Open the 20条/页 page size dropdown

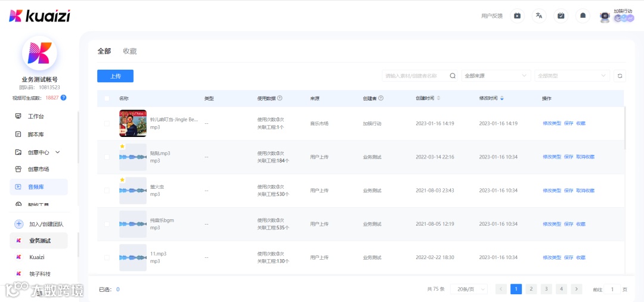pyautogui.click(x=469, y=289)
